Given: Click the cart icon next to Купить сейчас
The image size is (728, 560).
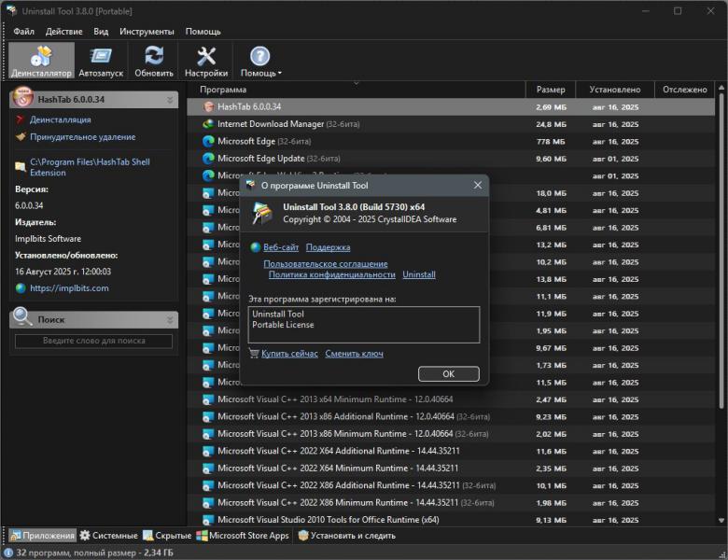Looking at the screenshot, I should (x=254, y=354).
